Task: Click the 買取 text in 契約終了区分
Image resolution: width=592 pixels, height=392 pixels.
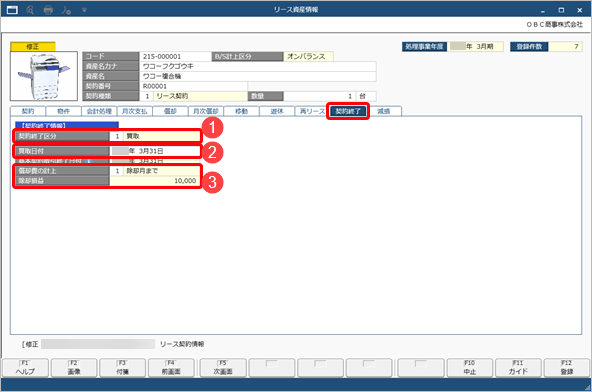Action: [133, 136]
